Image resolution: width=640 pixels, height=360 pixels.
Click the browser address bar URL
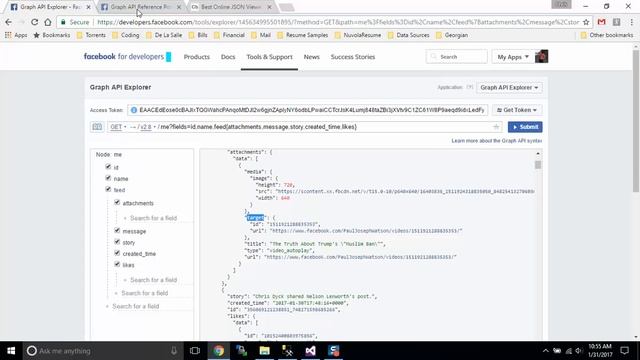pos(338,22)
